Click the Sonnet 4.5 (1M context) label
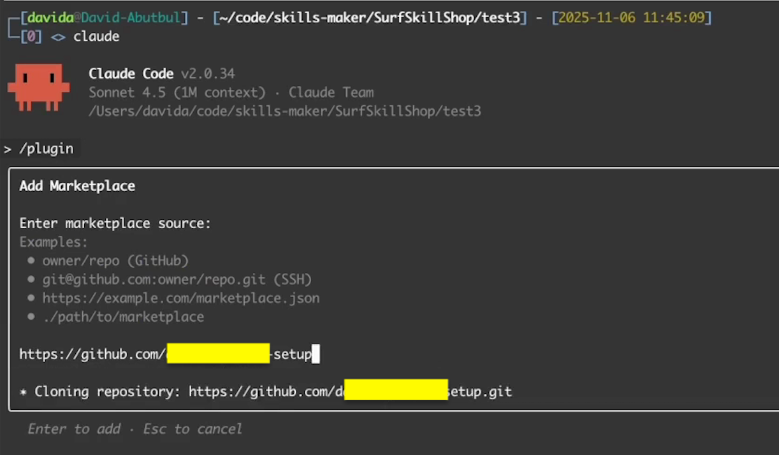The height and width of the screenshot is (455, 779). pyautogui.click(x=177, y=92)
